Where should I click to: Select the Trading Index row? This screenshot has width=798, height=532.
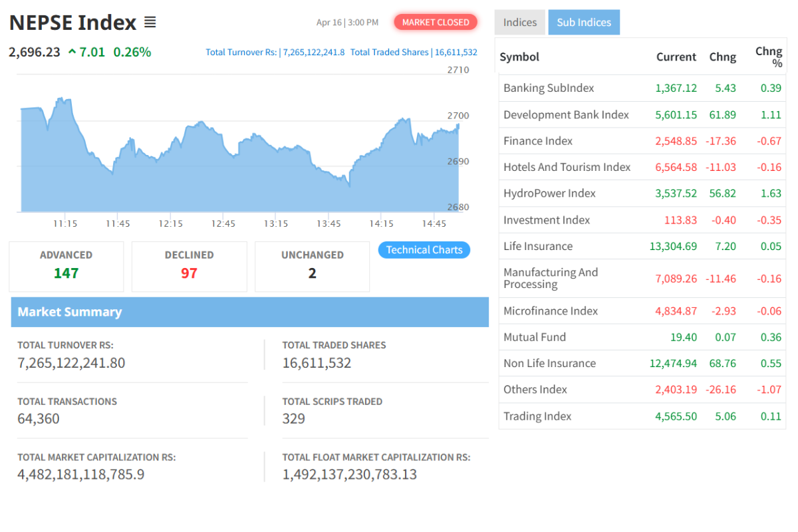click(642, 416)
